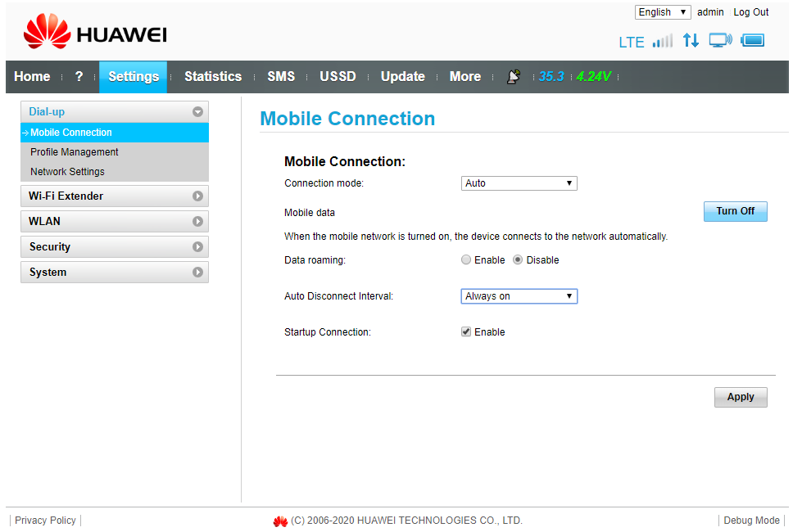This screenshot has height=532, width=793.
Task: Open the USSD tab
Action: [x=338, y=76]
